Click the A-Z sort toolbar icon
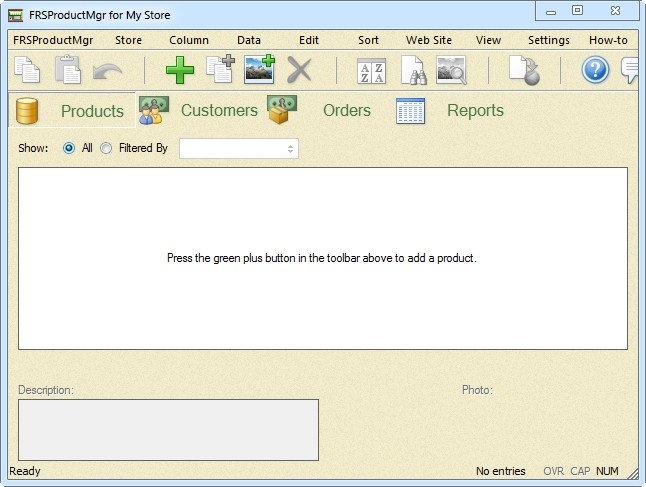 point(371,70)
